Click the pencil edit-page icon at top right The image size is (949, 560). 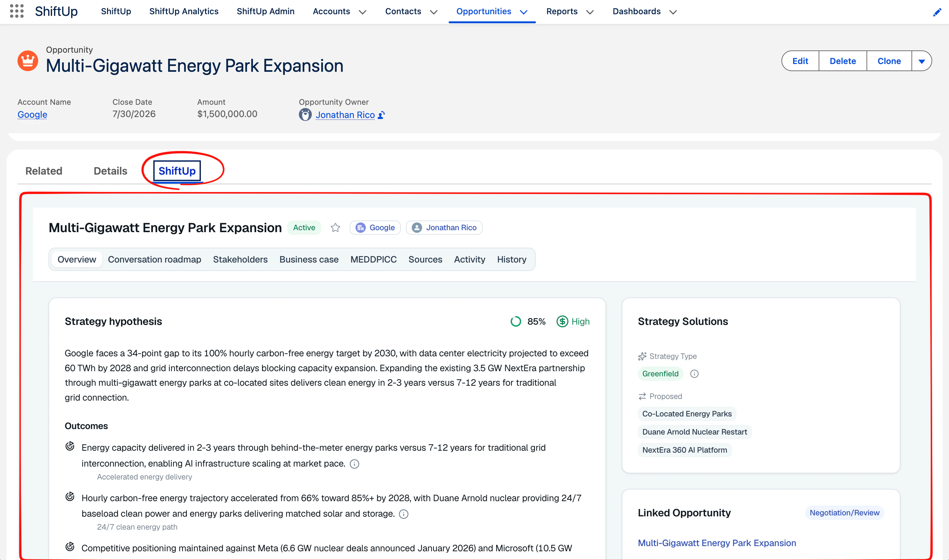(937, 13)
